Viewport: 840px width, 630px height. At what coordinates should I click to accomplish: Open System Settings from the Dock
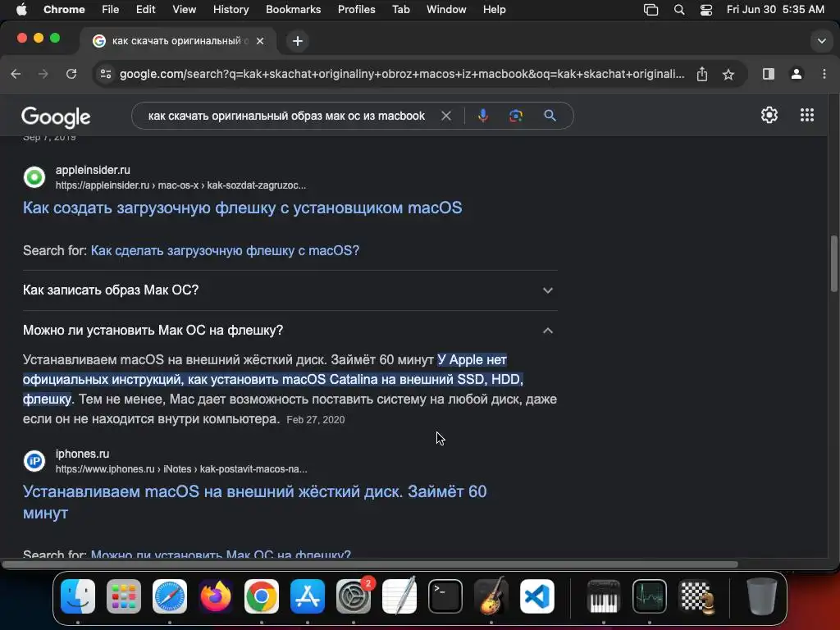click(354, 596)
